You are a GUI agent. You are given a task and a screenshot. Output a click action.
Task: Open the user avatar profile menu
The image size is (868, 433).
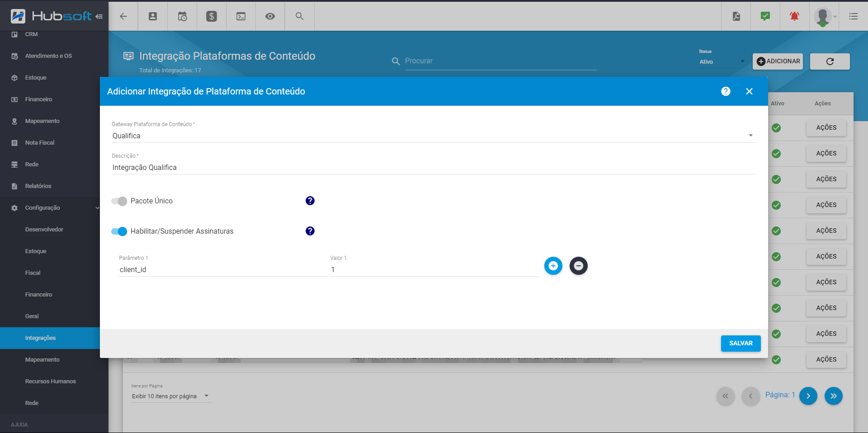pyautogui.click(x=824, y=17)
